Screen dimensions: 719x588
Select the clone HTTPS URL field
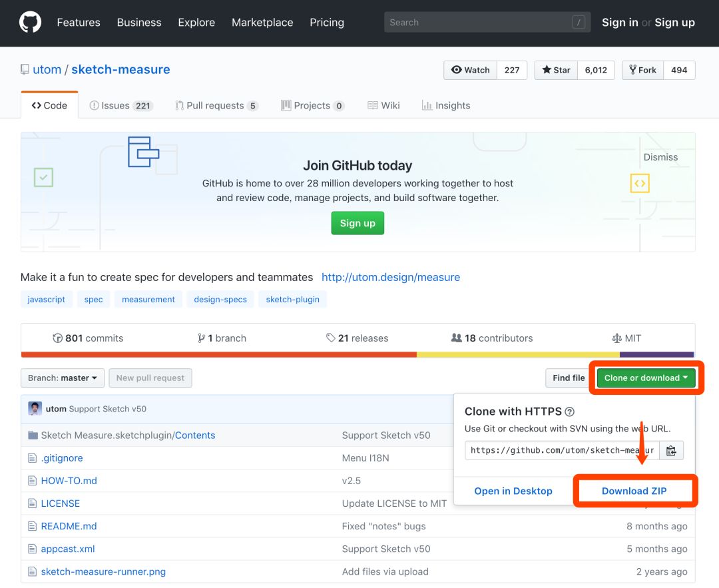[x=562, y=450]
